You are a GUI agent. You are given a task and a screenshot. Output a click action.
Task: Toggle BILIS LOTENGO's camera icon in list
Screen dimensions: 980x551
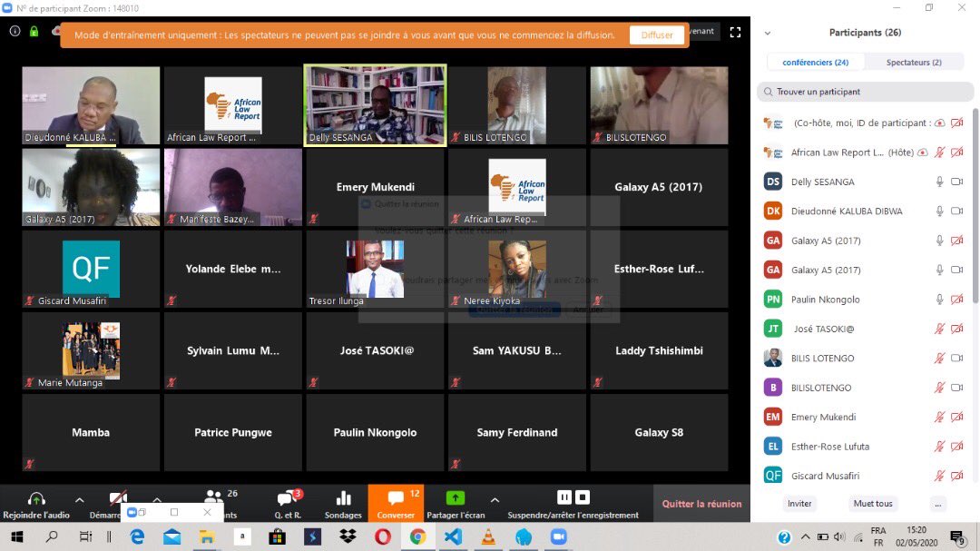957,358
